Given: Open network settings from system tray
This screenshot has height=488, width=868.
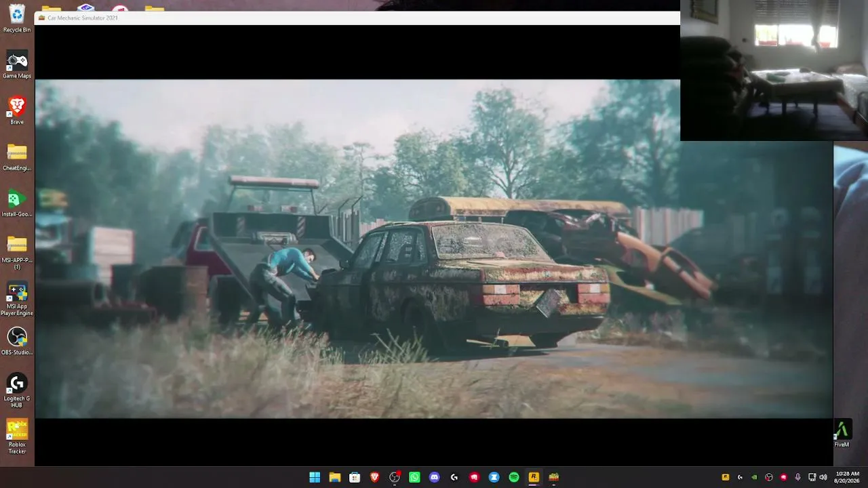Looking at the screenshot, I should click(x=812, y=477).
